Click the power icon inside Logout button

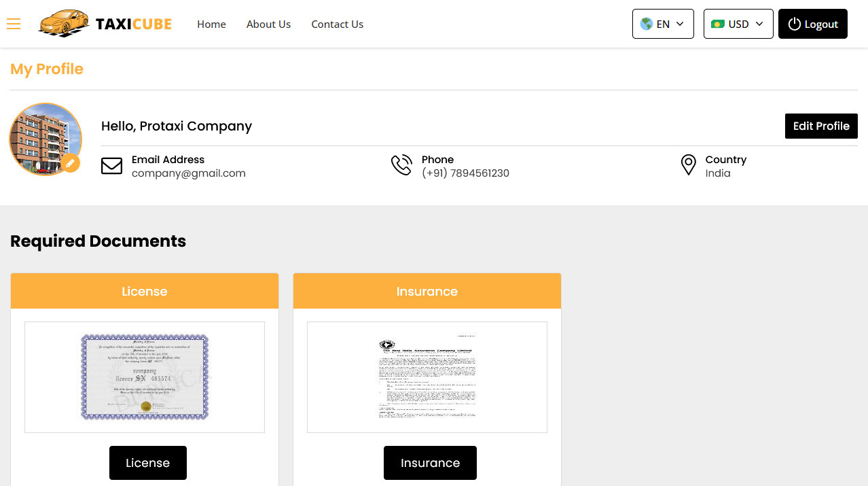795,24
